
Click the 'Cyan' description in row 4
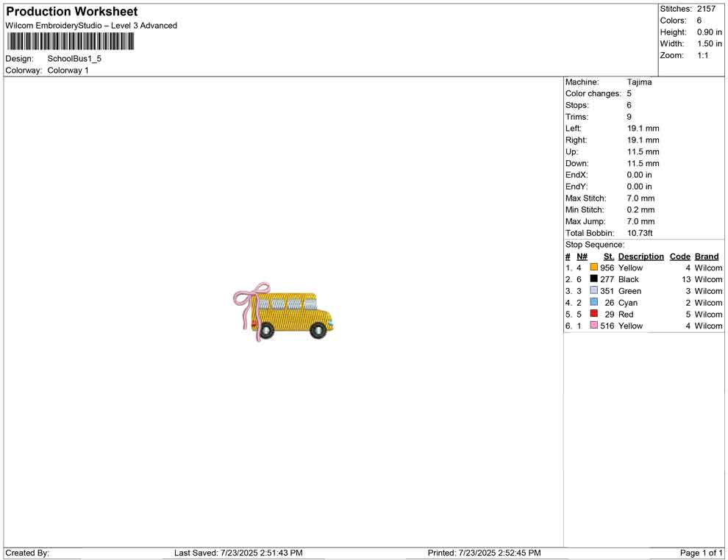pos(628,303)
